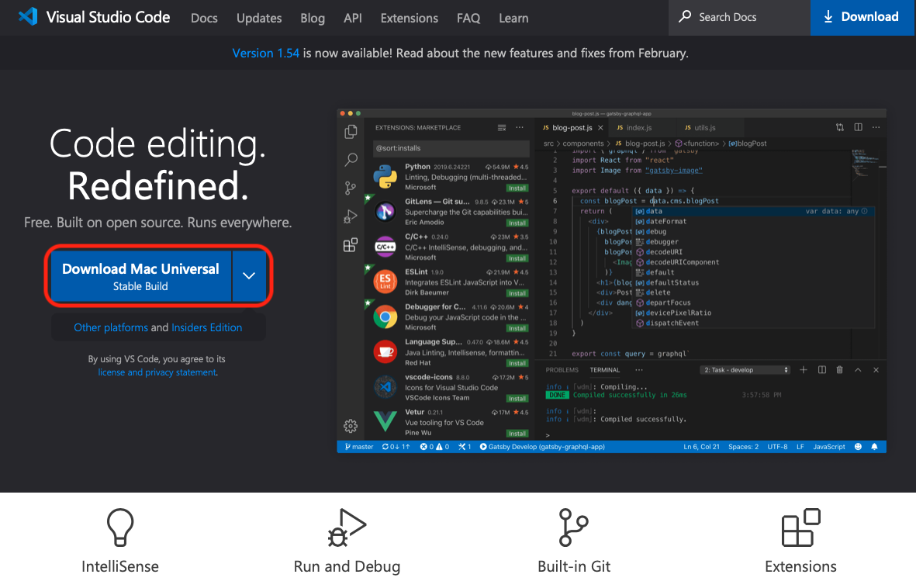Open the editor toolbar ellipsis menu

tap(876, 127)
